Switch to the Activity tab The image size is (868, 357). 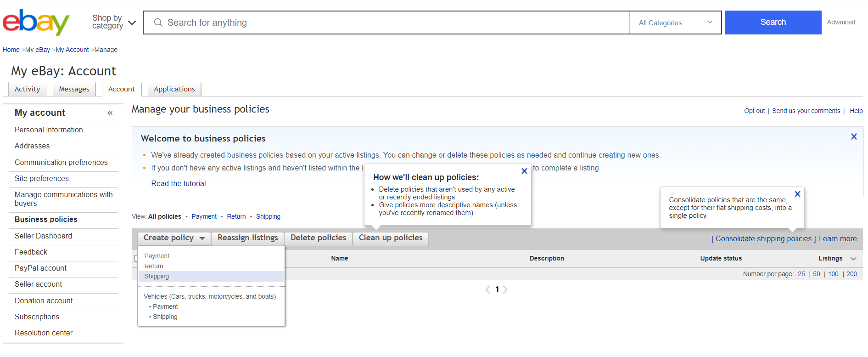(x=28, y=89)
